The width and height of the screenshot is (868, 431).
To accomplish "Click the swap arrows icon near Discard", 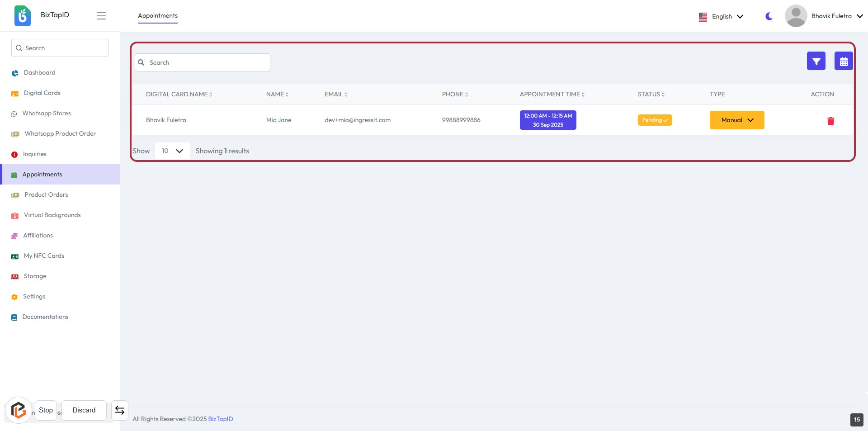I will point(120,410).
